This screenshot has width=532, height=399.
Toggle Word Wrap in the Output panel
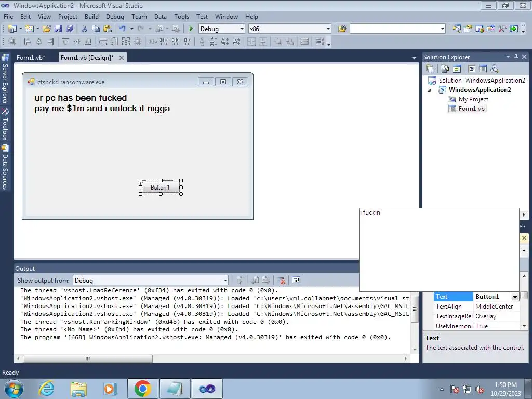point(296,280)
